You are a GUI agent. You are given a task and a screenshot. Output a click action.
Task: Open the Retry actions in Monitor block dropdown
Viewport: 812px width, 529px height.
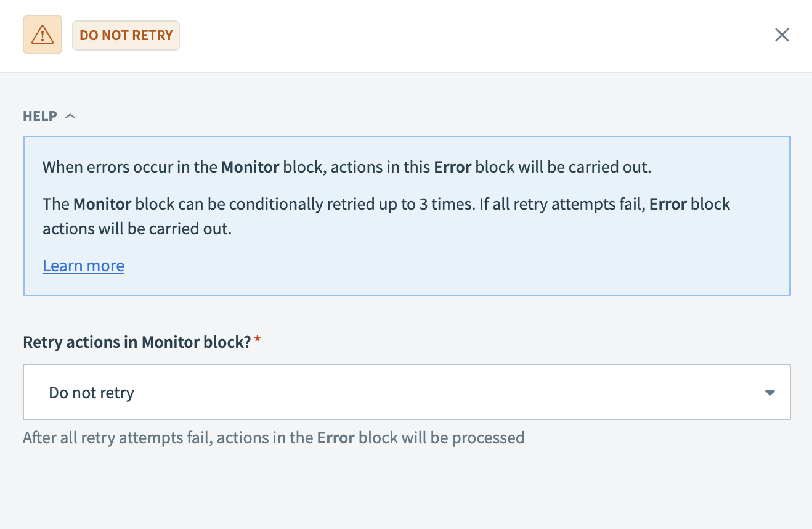(407, 392)
